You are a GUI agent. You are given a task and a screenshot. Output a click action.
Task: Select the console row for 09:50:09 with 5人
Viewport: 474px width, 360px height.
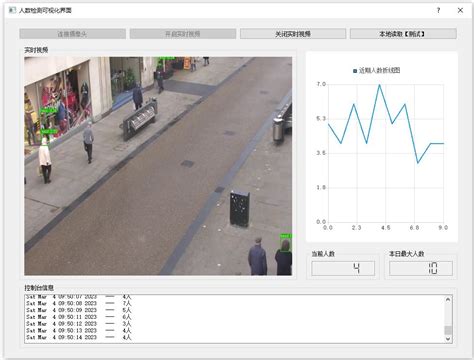coord(79,310)
